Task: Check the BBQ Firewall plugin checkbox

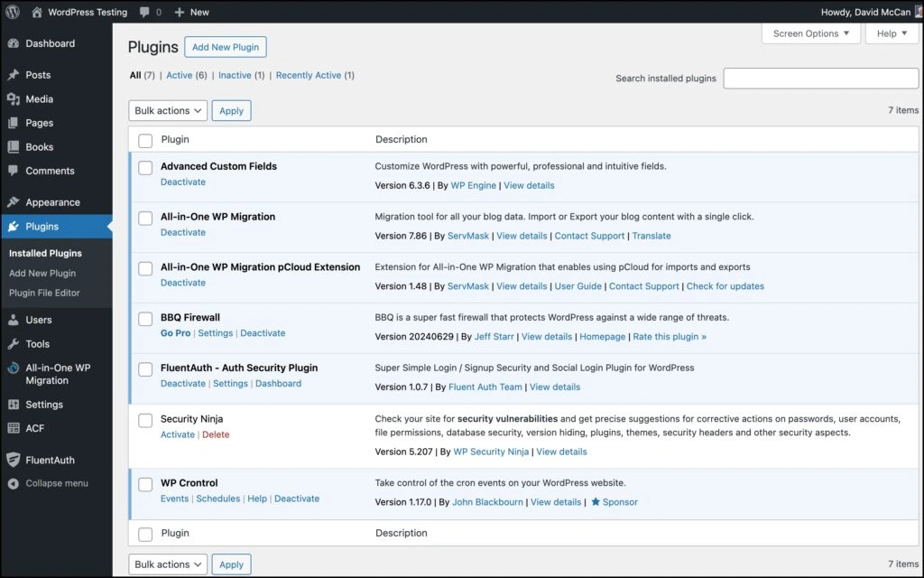Action: pyautogui.click(x=144, y=318)
